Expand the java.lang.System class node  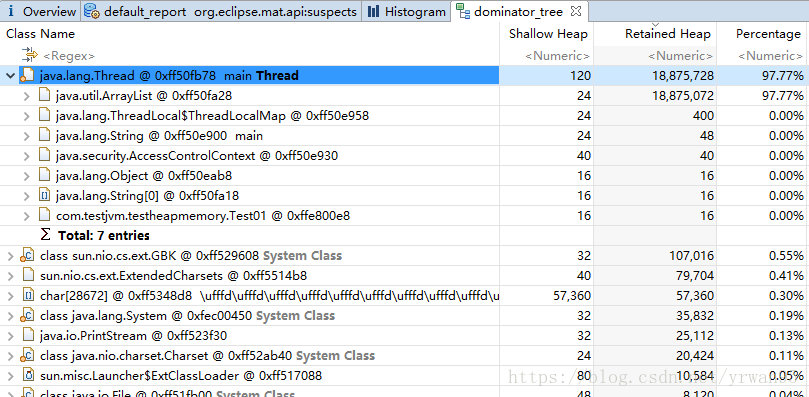pyautogui.click(x=10, y=316)
